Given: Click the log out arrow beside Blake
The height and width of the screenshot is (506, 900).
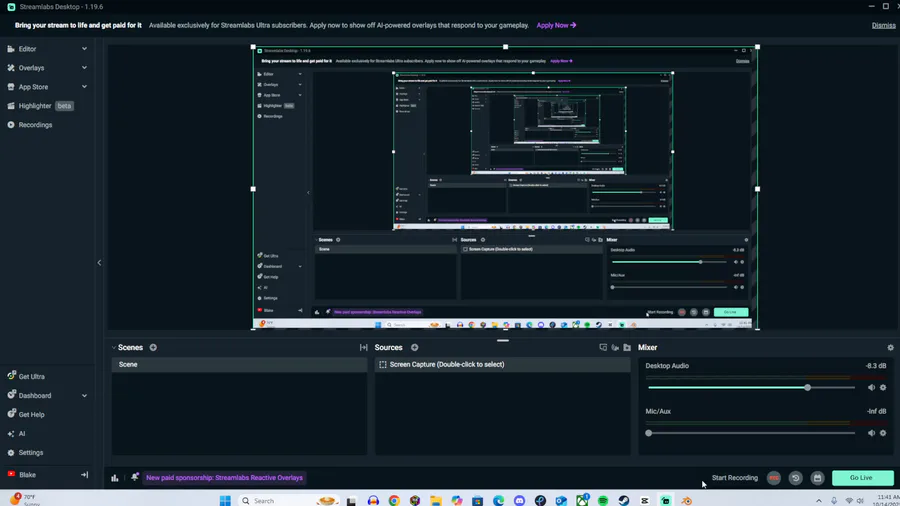Looking at the screenshot, I should (84, 474).
